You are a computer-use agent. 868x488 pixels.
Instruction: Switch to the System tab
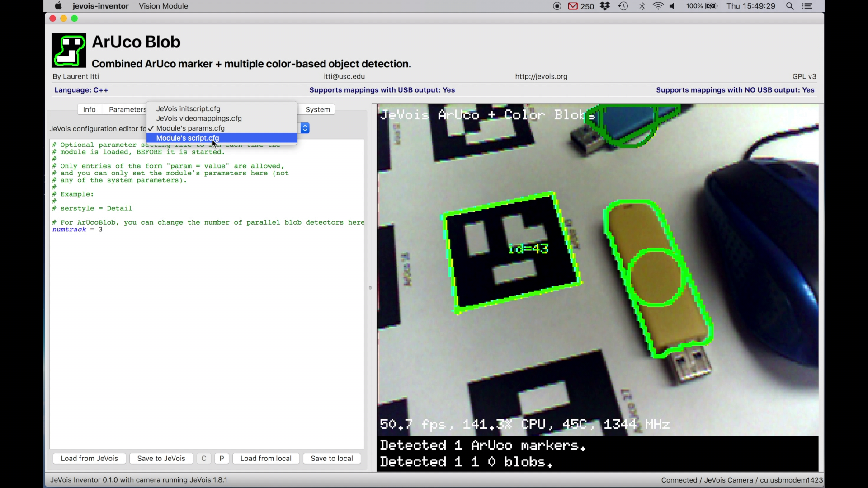[x=317, y=109]
